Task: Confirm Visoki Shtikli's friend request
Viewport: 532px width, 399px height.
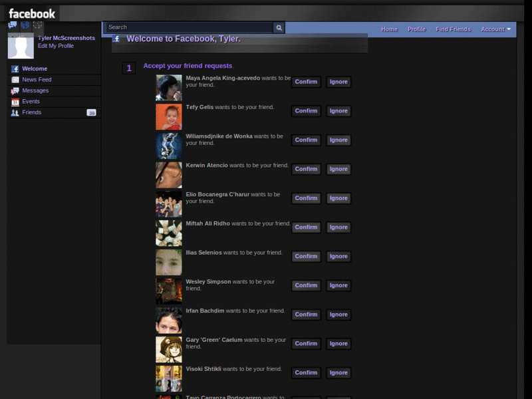Action: point(306,372)
